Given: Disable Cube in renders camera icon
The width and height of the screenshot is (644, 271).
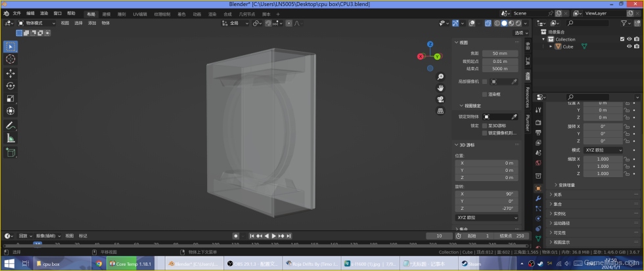Looking at the screenshot, I should point(637,47).
